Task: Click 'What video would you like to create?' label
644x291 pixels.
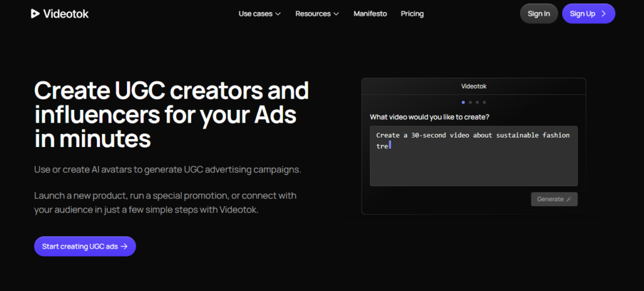Action: (430, 117)
